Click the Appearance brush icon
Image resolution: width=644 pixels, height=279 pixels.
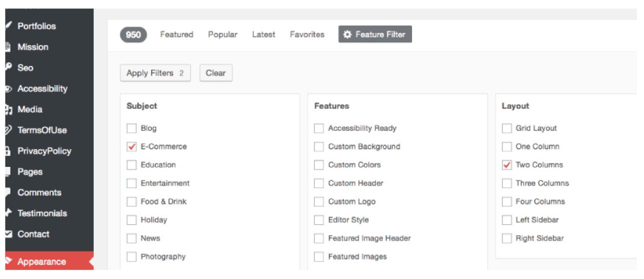8,261
